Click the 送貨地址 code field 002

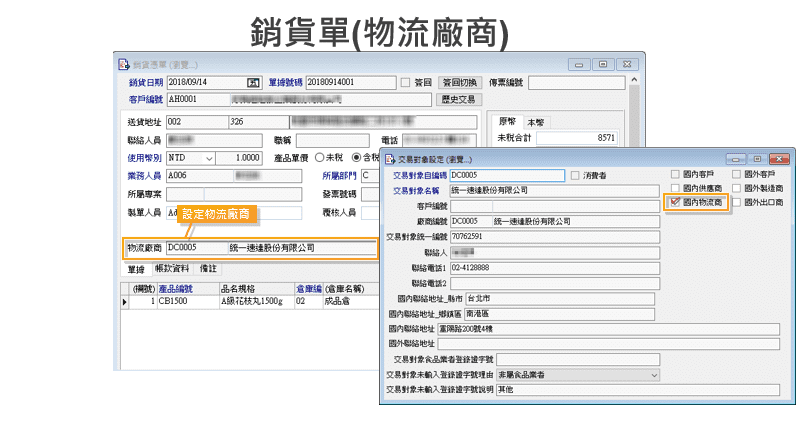pos(197,122)
